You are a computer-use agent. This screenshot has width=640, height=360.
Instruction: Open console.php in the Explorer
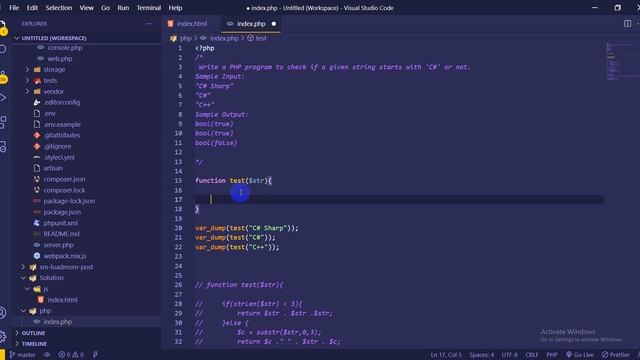click(64, 48)
